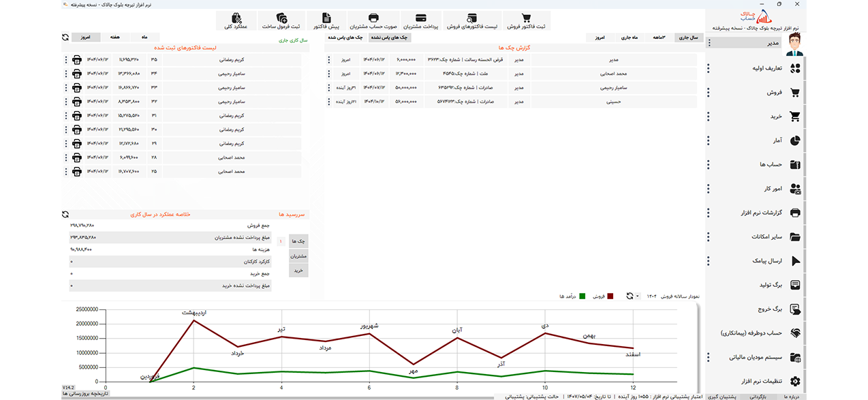The width and height of the screenshot is (868, 400).
Task: Click پشتیبان گیری in the bottom bar
Action: (721, 396)
